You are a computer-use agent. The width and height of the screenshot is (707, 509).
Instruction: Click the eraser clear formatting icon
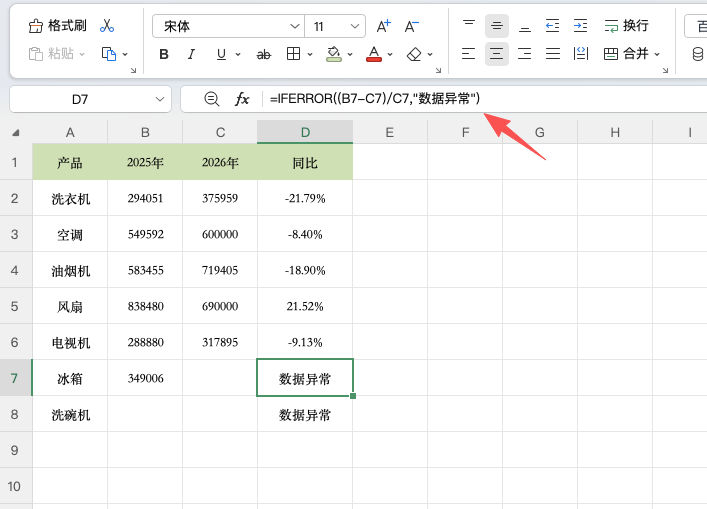[414, 55]
